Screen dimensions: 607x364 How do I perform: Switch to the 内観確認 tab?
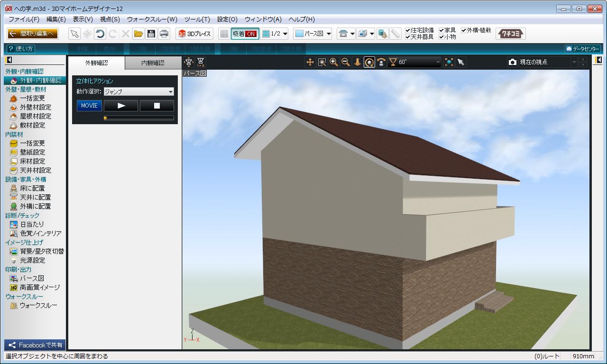[x=153, y=63]
